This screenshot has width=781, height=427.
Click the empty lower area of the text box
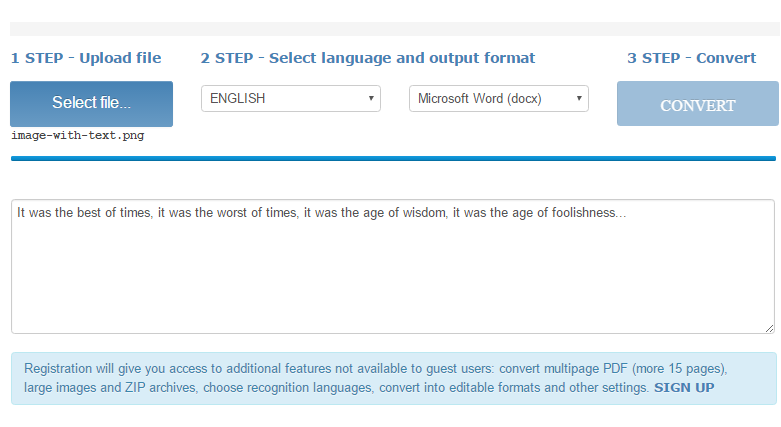[393, 284]
